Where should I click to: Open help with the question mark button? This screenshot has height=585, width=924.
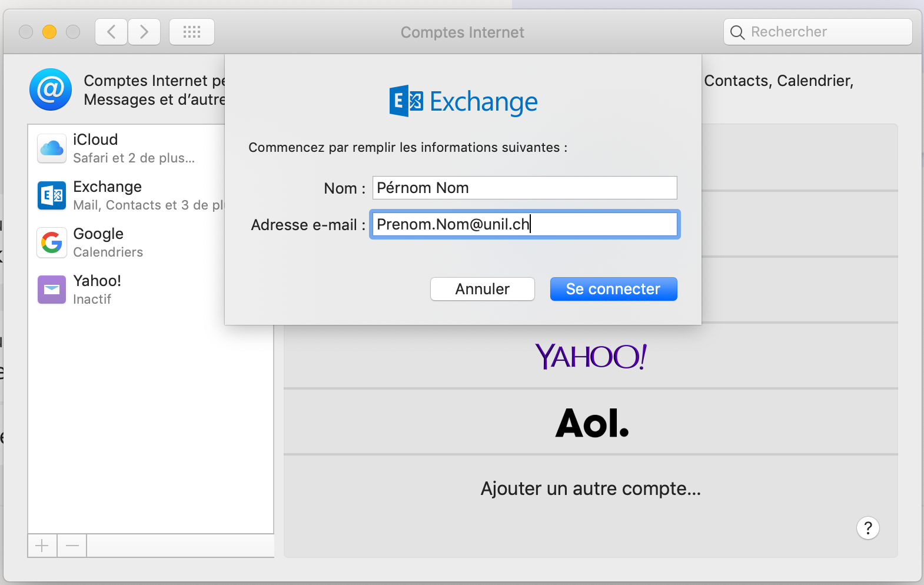tap(868, 528)
